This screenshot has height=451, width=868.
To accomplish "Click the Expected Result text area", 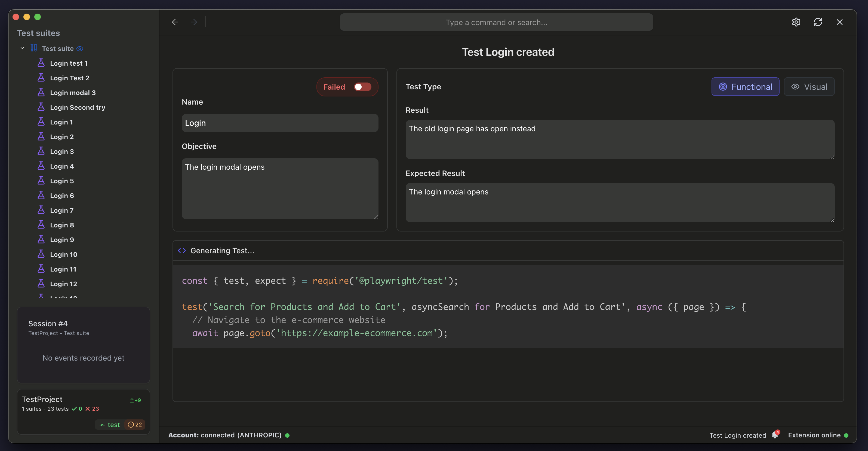I will pyautogui.click(x=620, y=202).
